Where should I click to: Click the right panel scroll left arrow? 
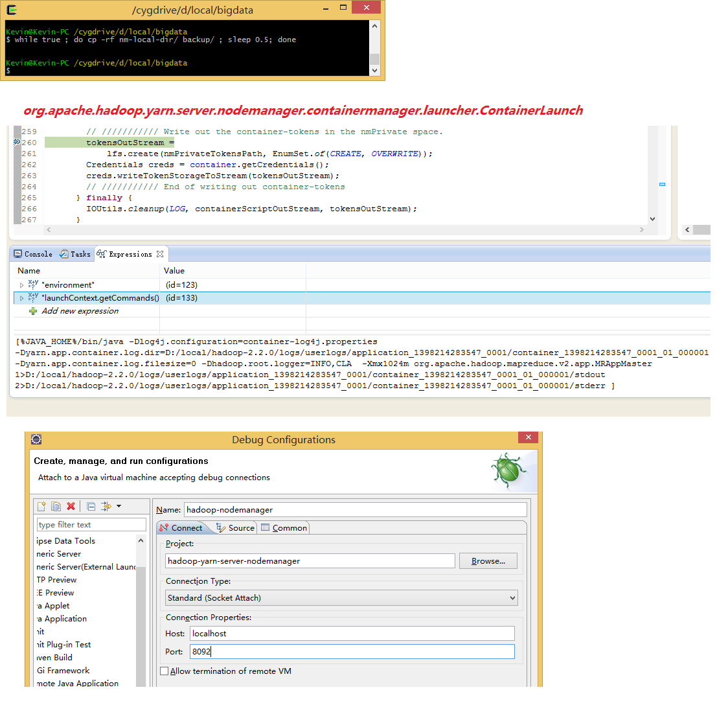click(x=687, y=229)
